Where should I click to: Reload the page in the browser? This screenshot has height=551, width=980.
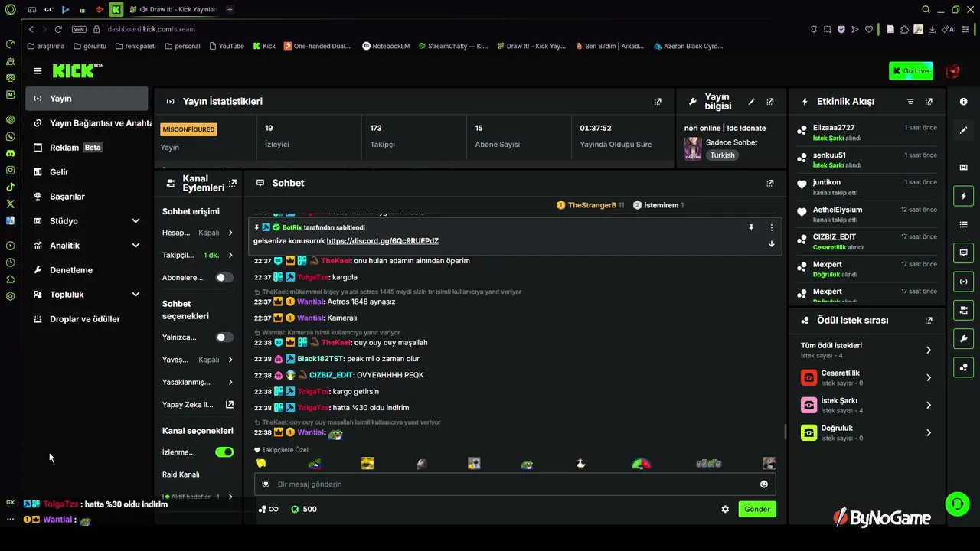pyautogui.click(x=57, y=29)
